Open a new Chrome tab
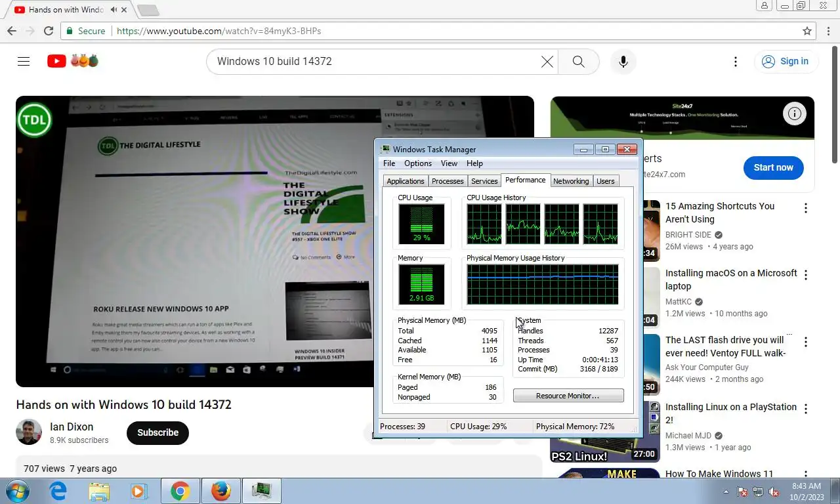840x504 pixels. (148, 10)
